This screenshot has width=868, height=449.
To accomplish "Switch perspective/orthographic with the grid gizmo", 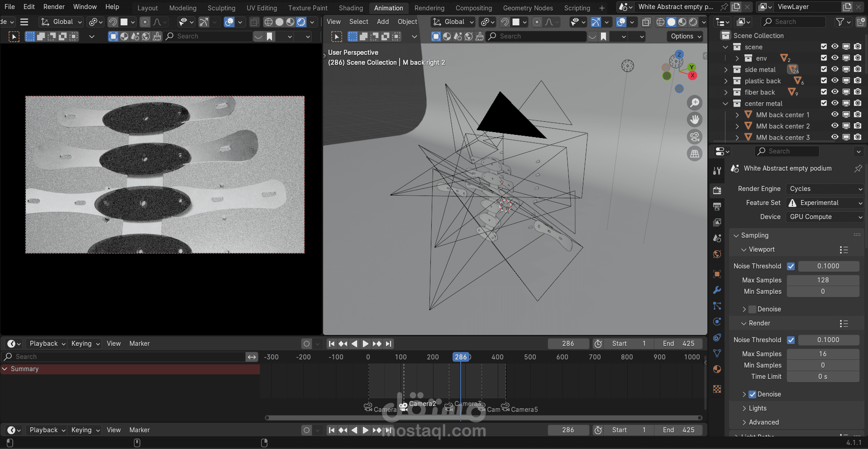I will [695, 153].
